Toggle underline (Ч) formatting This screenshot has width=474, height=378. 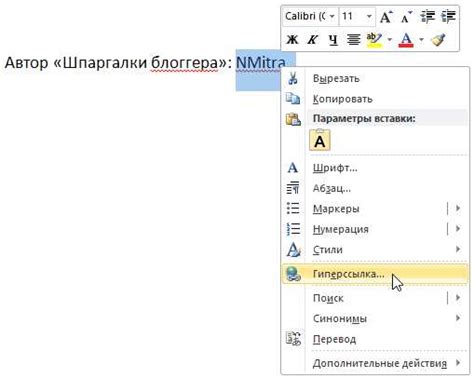(333, 40)
